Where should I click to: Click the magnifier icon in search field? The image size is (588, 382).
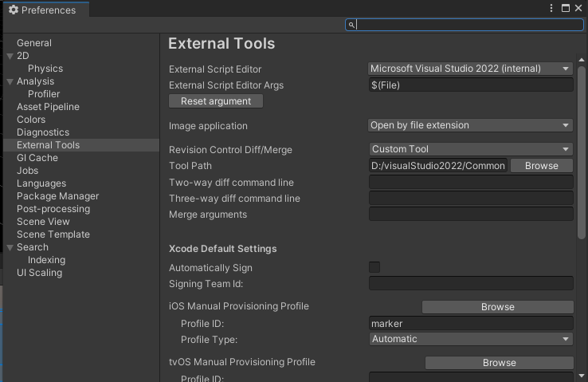pyautogui.click(x=351, y=25)
